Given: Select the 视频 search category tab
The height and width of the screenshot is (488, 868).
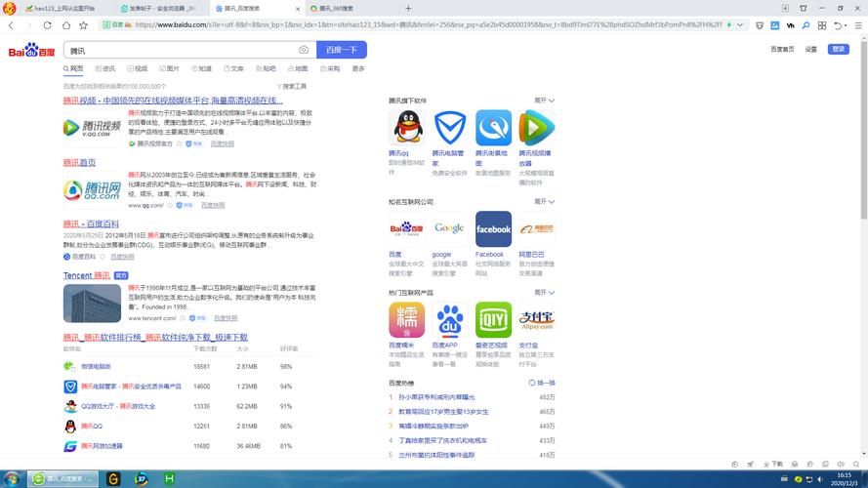Looking at the screenshot, I should pos(138,68).
